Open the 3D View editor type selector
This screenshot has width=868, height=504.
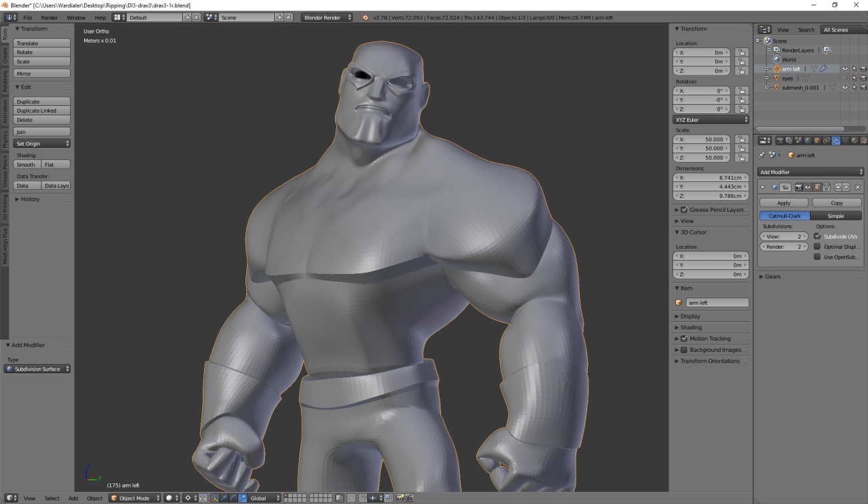[11, 498]
